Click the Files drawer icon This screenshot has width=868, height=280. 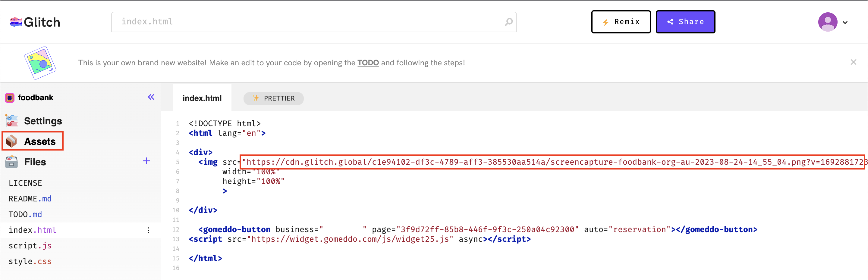point(11,162)
